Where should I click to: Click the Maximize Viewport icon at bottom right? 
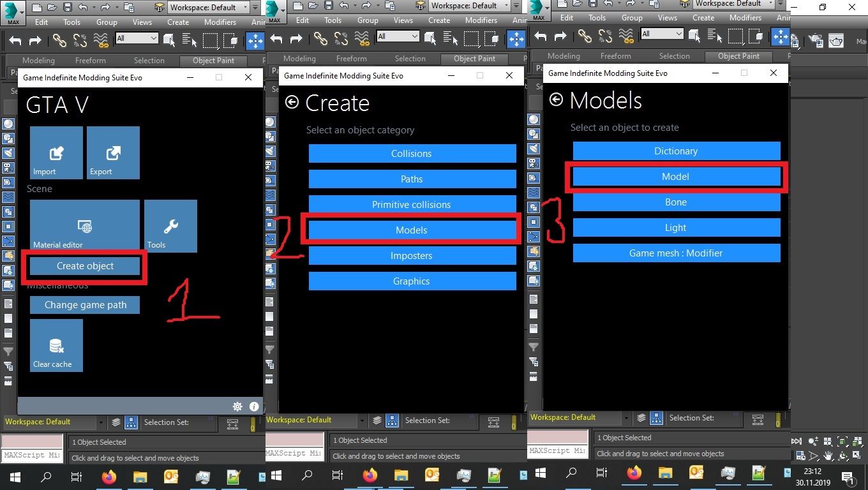pos(857,456)
